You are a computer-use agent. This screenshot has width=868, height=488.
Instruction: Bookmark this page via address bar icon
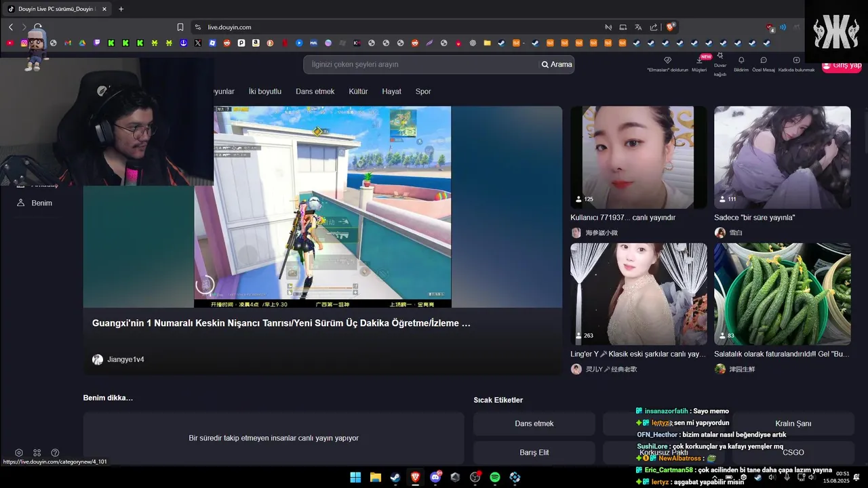tap(180, 27)
